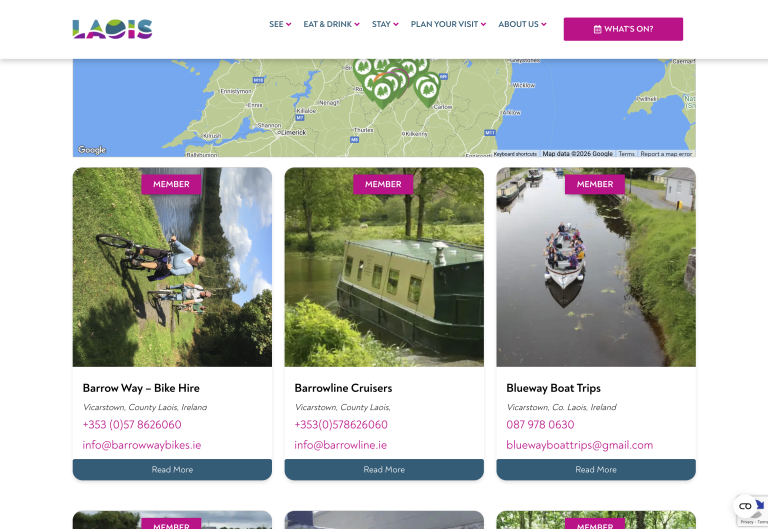Viewport: 768px width, 529px height.
Task: Expand the See dropdown menu
Action: coord(280,24)
